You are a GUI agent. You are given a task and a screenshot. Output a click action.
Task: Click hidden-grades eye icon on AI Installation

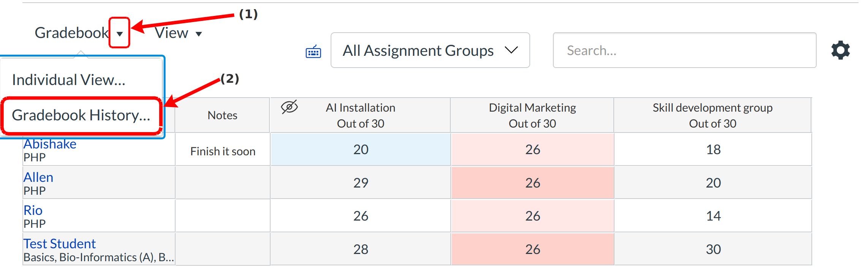click(289, 107)
